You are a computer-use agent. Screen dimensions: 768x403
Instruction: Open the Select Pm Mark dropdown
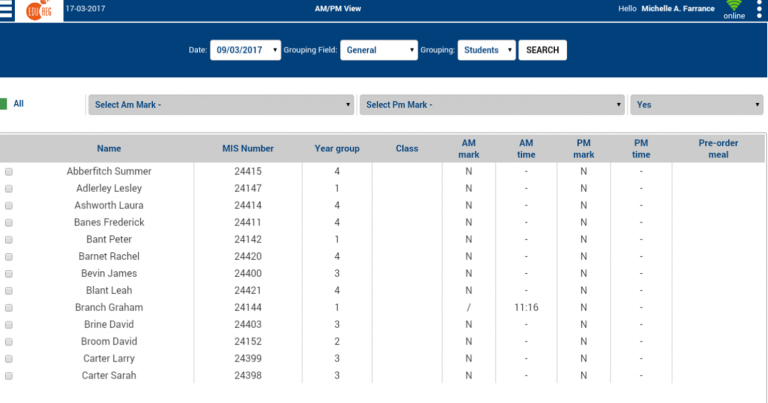pyautogui.click(x=493, y=105)
